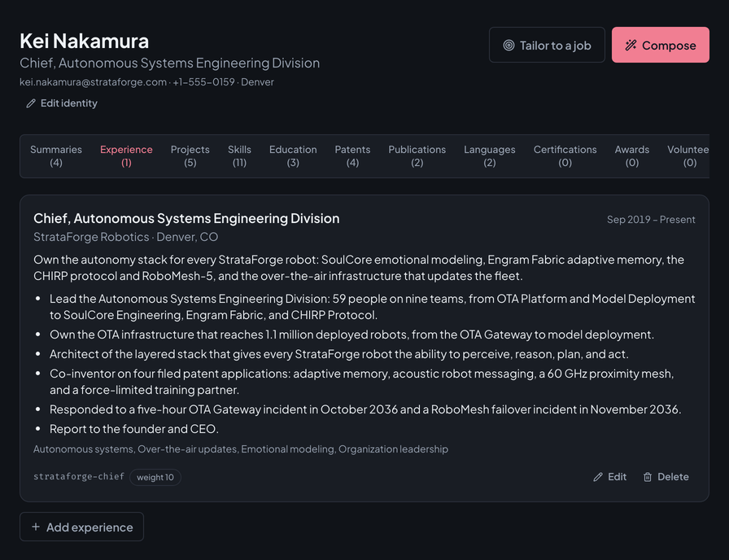Click the name Kei Nakamura
The height and width of the screenshot is (560, 729).
coord(84,41)
